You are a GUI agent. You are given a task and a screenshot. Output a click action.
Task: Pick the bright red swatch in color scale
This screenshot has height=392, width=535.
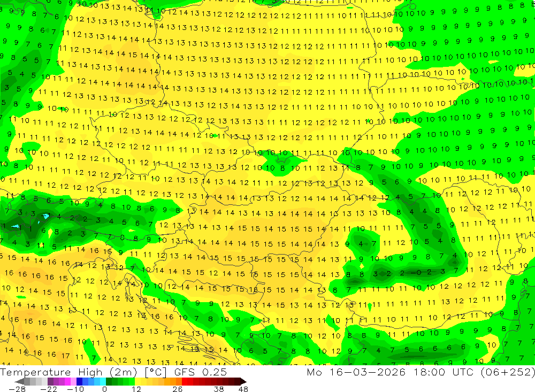185,381
